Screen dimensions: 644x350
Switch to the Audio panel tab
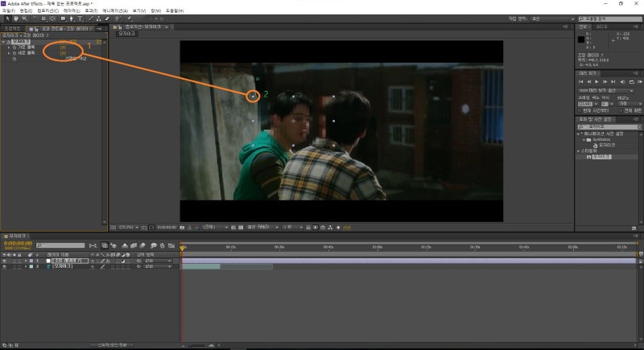coord(601,27)
